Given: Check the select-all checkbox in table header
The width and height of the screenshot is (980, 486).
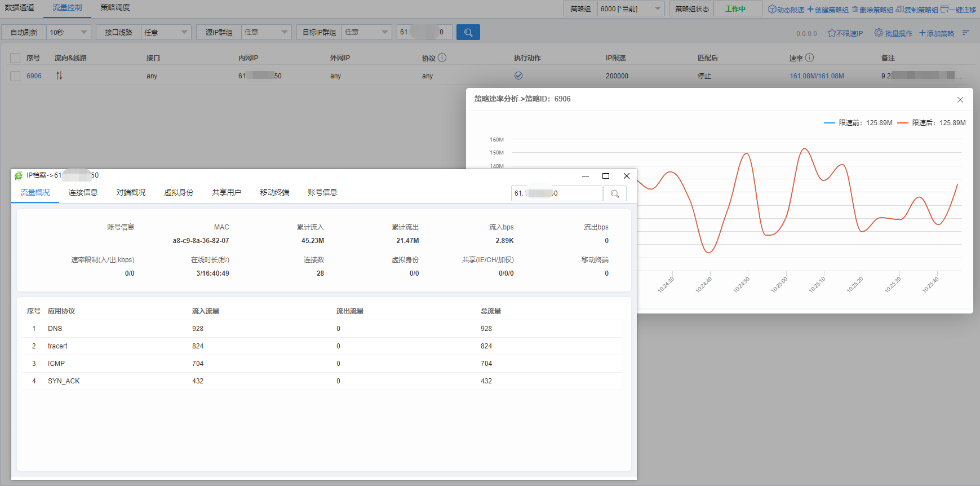Looking at the screenshot, I should (x=15, y=58).
